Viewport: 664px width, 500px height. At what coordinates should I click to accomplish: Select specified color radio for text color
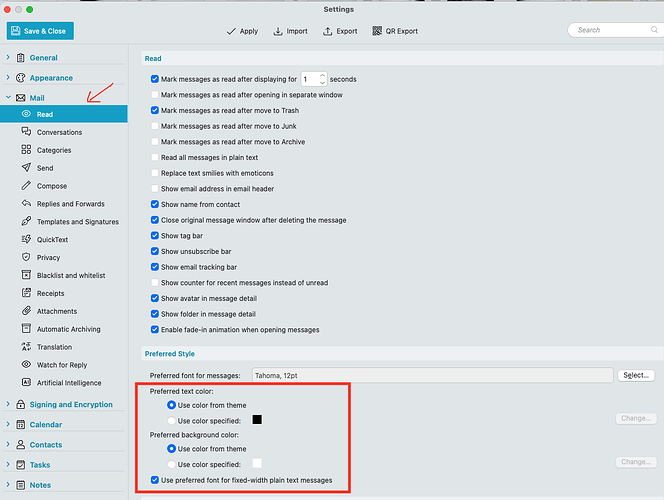pos(171,420)
